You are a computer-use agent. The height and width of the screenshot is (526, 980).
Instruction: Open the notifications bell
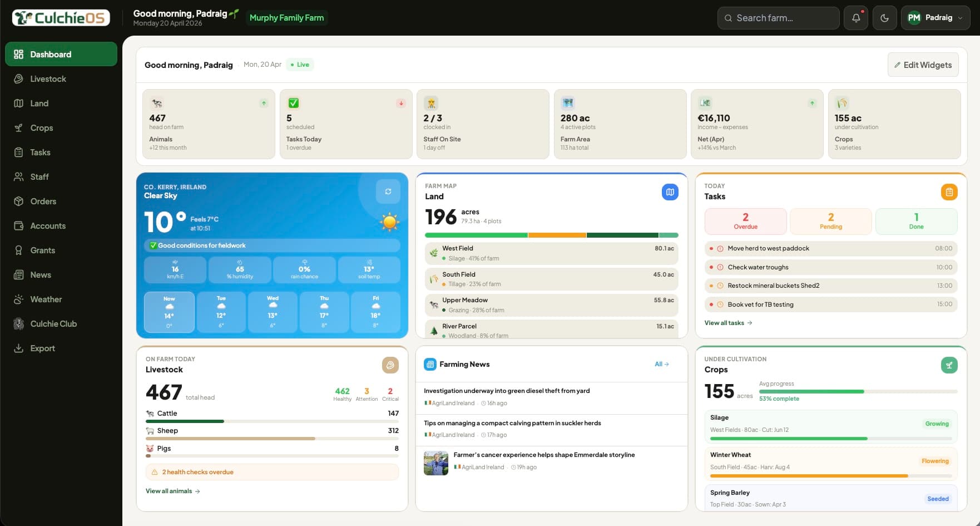[x=855, y=17]
